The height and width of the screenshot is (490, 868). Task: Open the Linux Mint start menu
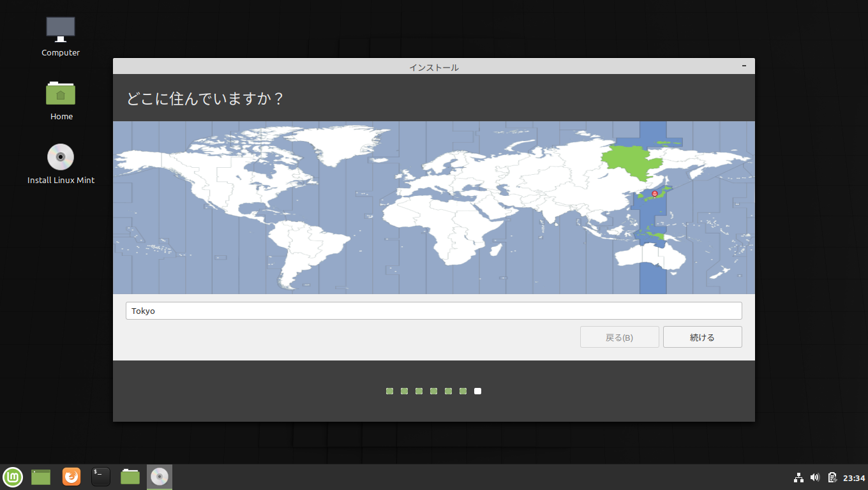(13, 477)
